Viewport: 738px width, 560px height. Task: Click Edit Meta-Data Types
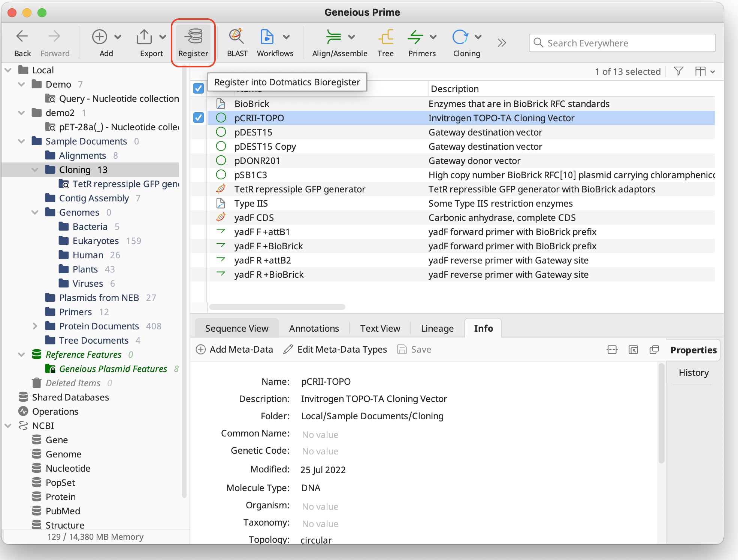pyautogui.click(x=335, y=349)
